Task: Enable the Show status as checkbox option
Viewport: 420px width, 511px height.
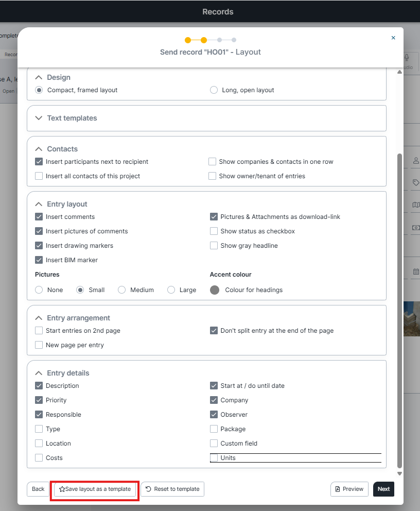Action: tap(214, 231)
